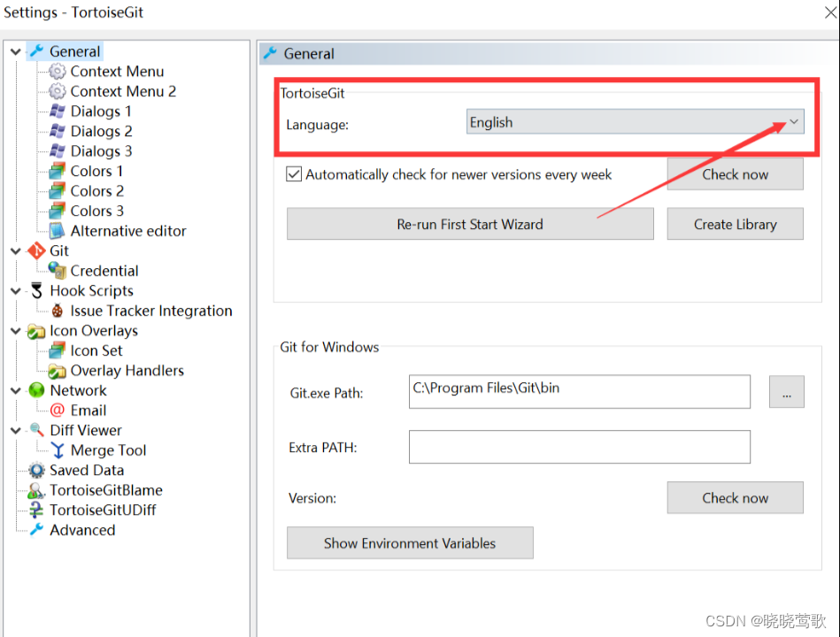This screenshot has width=840, height=637.
Task: Click the red Git diamond icon
Action: click(36, 250)
